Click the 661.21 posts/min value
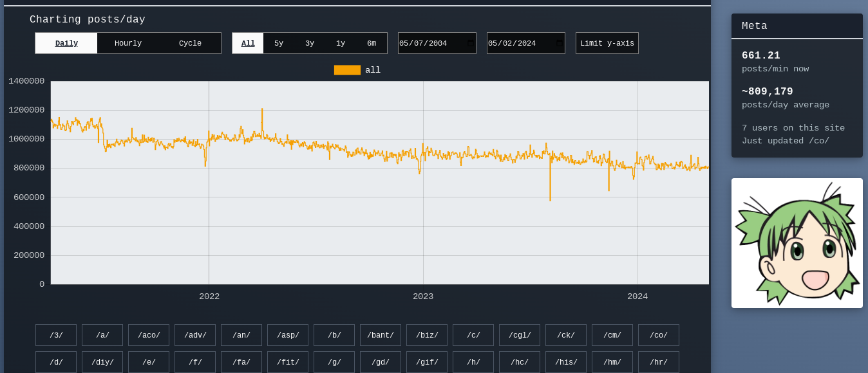Image resolution: width=868 pixels, height=373 pixels. pos(761,56)
